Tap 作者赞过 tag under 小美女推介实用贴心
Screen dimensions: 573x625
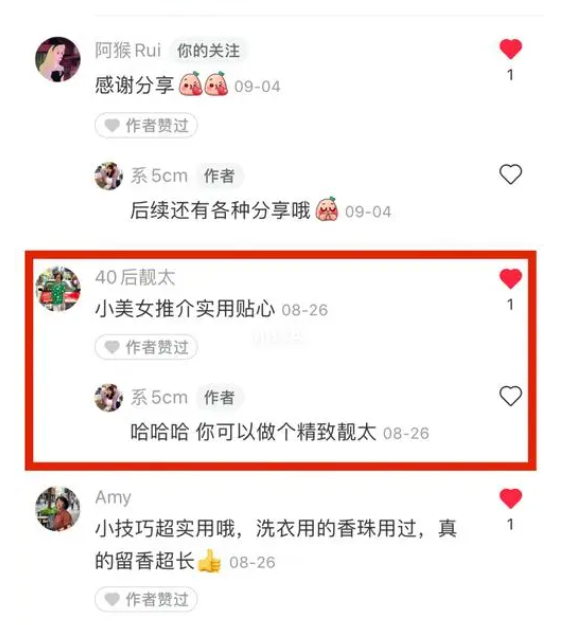click(146, 347)
